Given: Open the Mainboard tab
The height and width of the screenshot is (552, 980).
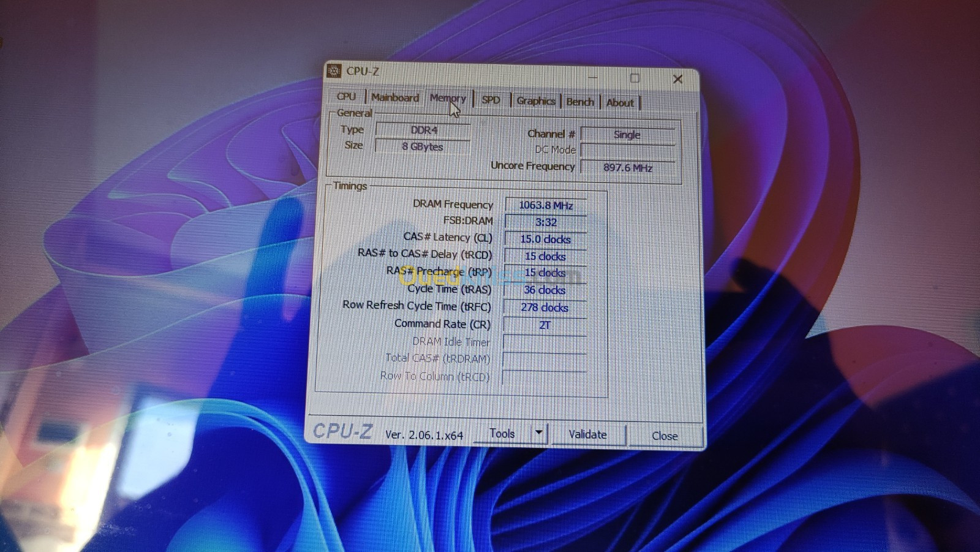Looking at the screenshot, I should tap(395, 97).
